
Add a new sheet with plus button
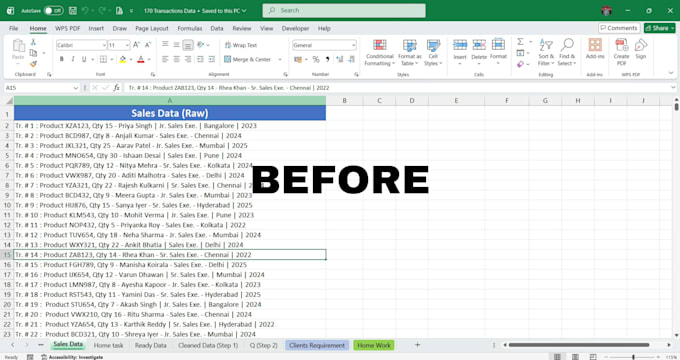417,345
